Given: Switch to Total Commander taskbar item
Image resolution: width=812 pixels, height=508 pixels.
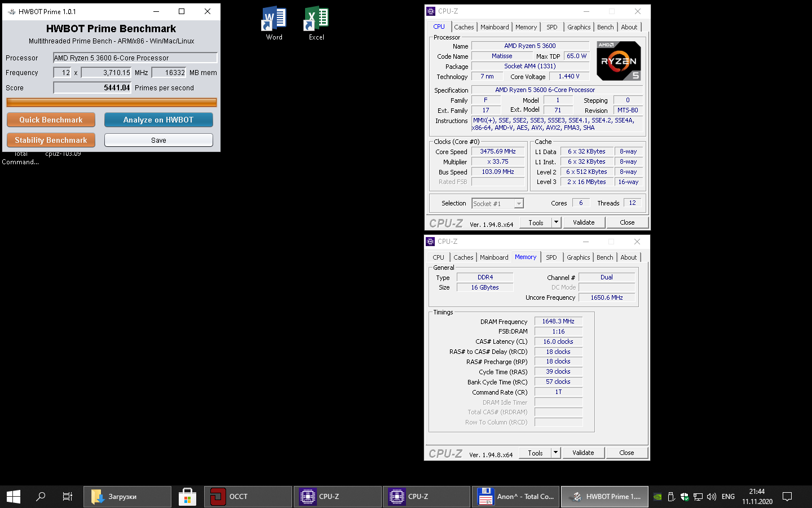Looking at the screenshot, I should point(515,497).
